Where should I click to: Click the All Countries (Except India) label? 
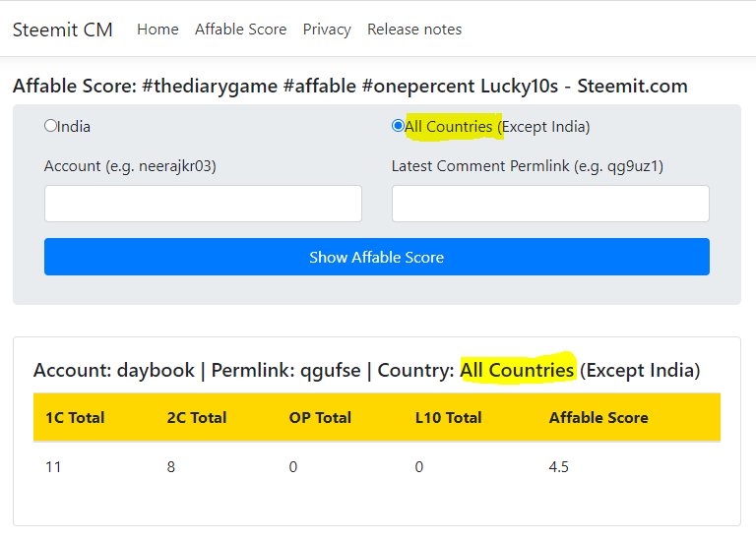pos(497,127)
